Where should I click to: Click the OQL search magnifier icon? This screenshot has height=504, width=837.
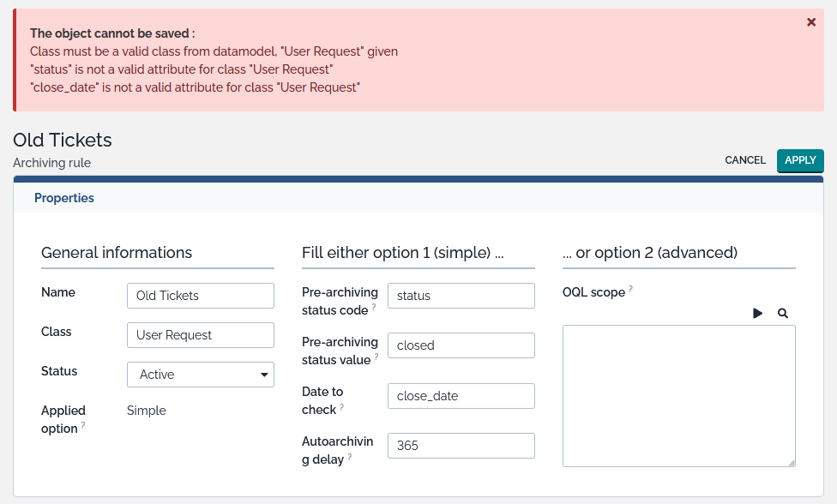(x=783, y=314)
